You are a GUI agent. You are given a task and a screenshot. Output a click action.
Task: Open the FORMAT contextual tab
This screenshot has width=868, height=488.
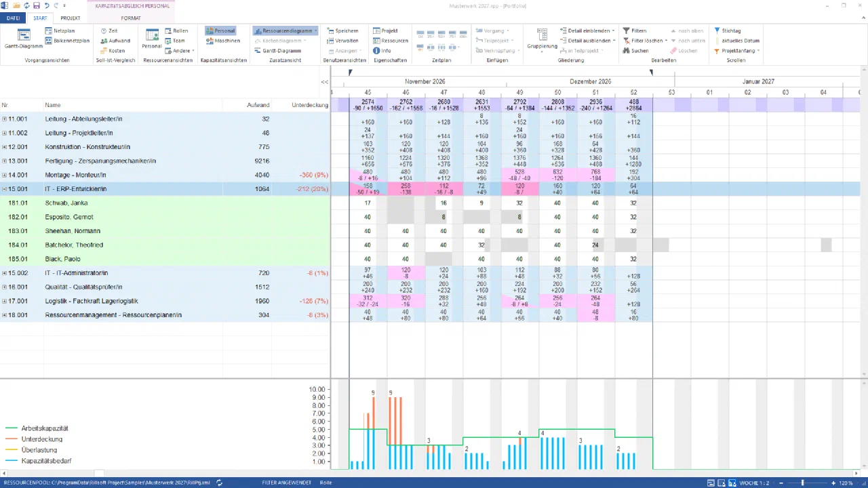click(x=131, y=18)
